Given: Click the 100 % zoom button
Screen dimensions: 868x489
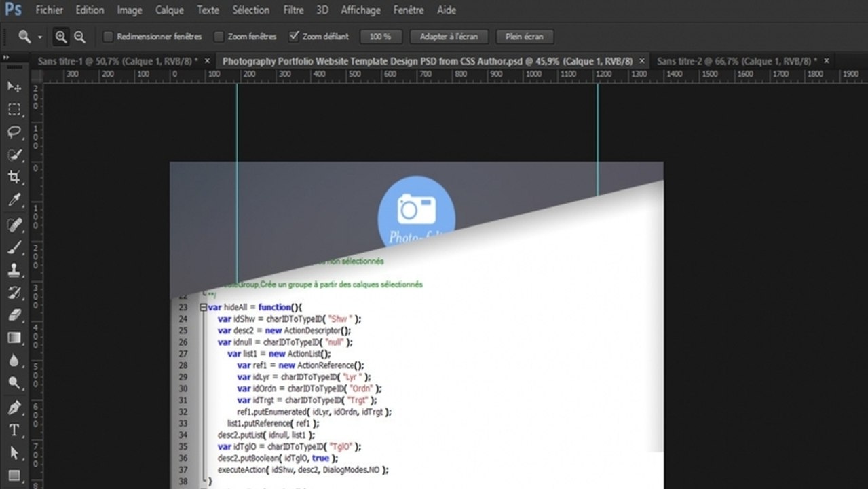Looking at the screenshot, I should pos(381,37).
